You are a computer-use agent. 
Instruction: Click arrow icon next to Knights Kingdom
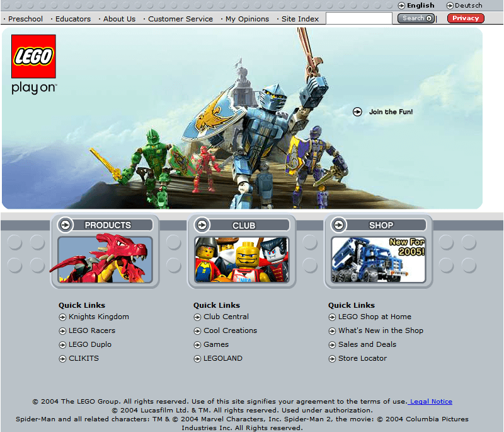pos(62,317)
